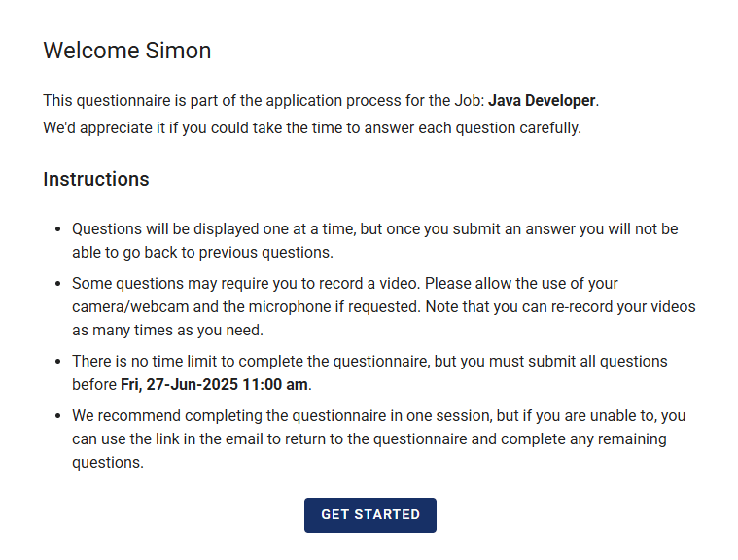Click the GET STARTED button

click(x=369, y=515)
